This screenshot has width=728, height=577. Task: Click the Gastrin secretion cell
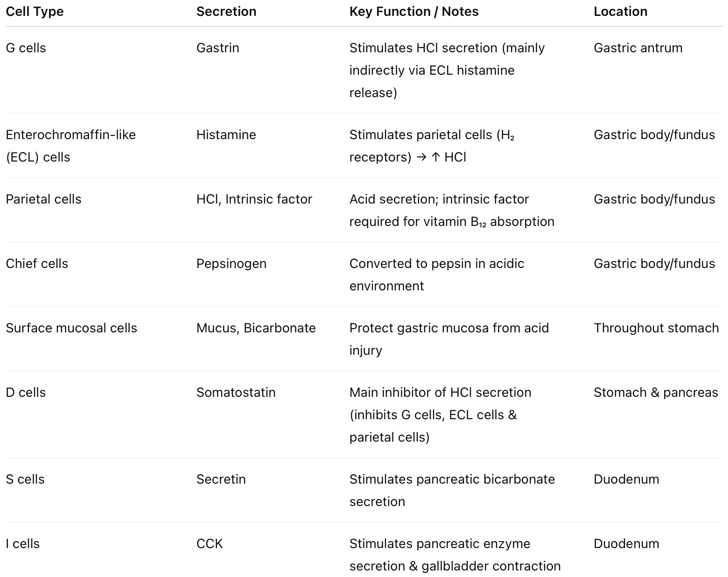[x=218, y=48]
